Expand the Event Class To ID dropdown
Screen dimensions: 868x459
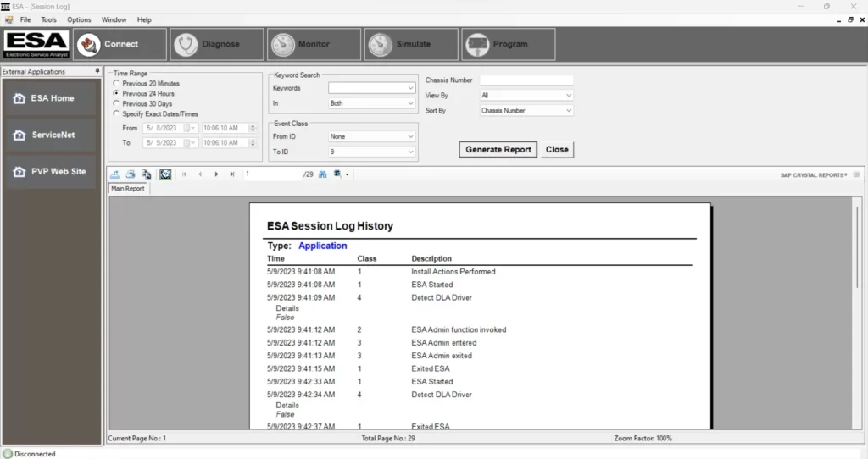tap(411, 152)
